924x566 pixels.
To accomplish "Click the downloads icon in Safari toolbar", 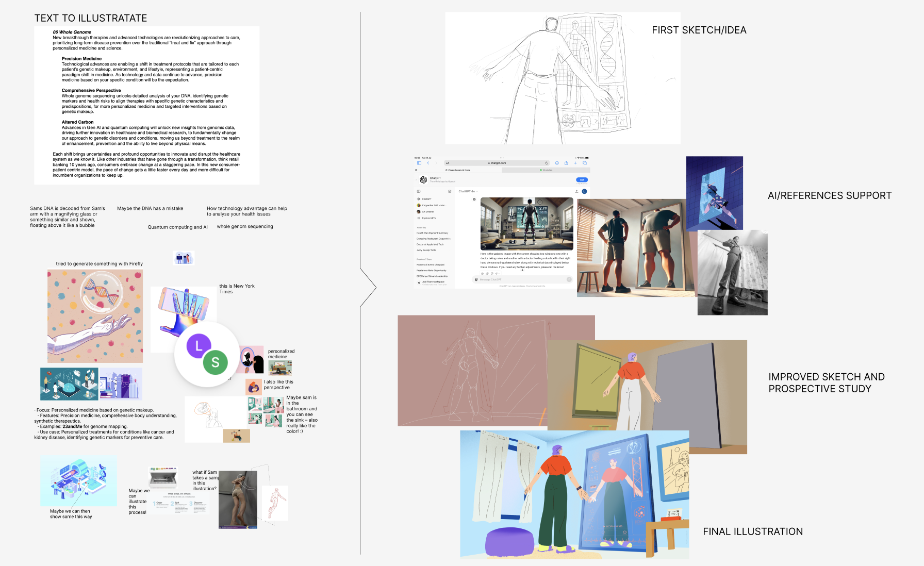I will 557,163.
